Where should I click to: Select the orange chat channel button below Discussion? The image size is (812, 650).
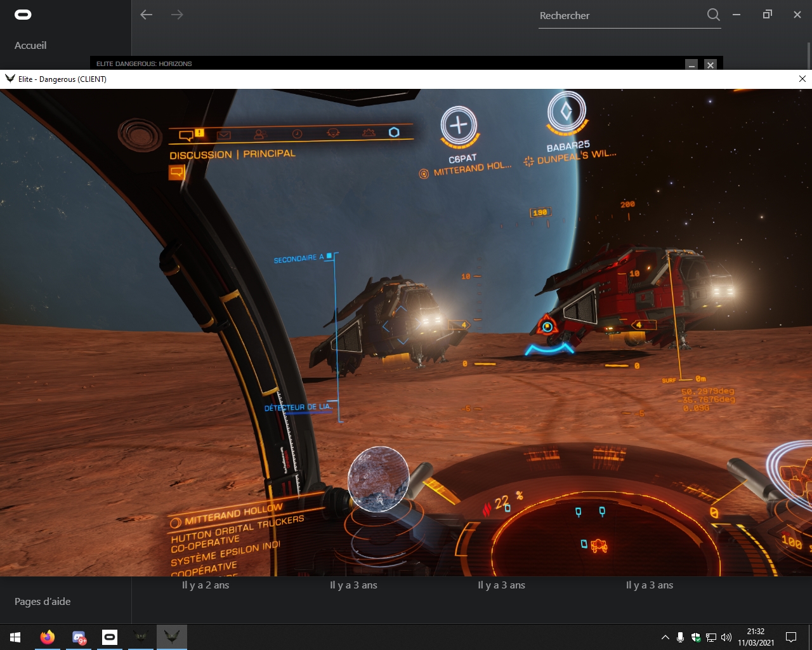pyautogui.click(x=176, y=171)
